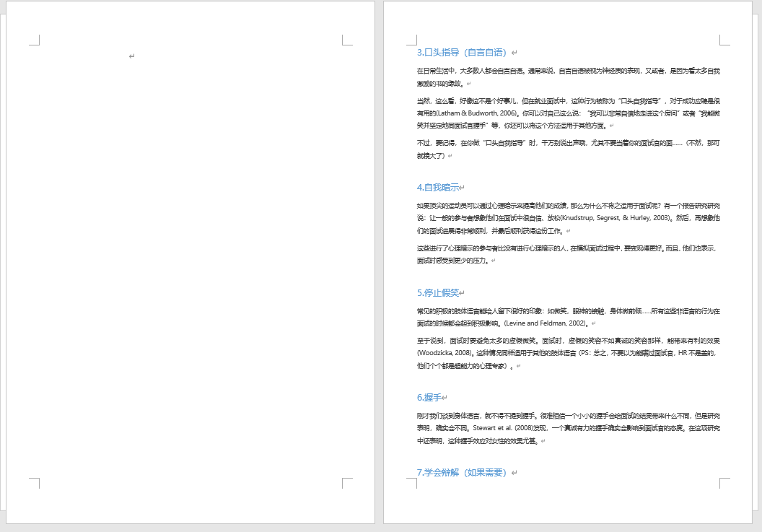Click the paragraph mark after heading 握手
The width and height of the screenshot is (762, 532).
tap(444, 396)
